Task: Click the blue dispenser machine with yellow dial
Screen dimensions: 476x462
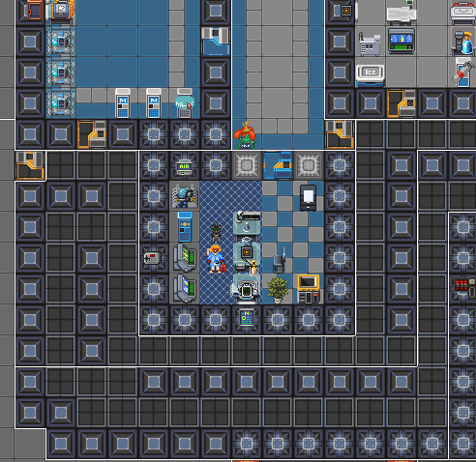Action: [185, 226]
